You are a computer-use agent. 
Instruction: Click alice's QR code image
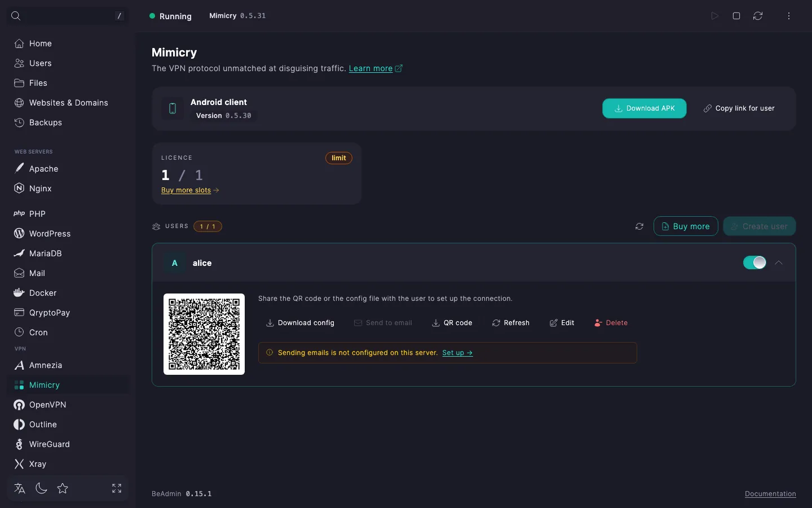[x=204, y=334]
